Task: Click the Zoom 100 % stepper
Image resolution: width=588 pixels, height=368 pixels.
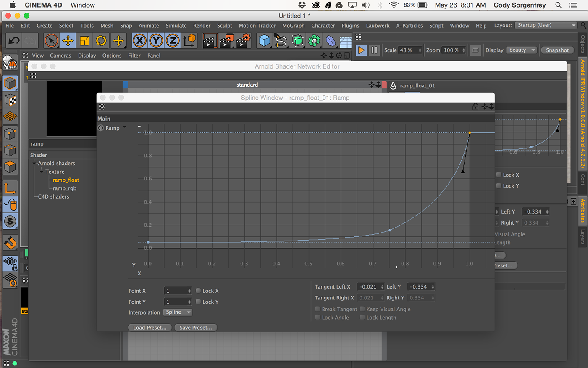Action: click(464, 50)
